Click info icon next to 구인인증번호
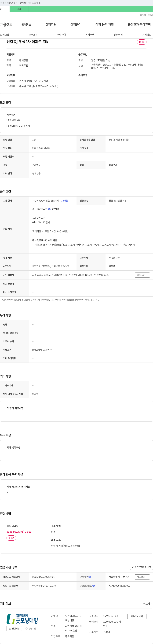This screenshot has height=644, width=153. tap(94, 586)
